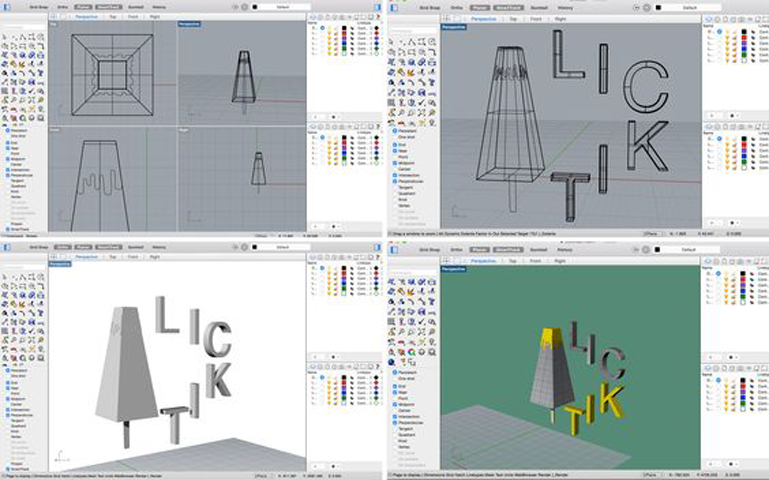Switch to the Front tab in wireframe LICK window

tap(536, 19)
